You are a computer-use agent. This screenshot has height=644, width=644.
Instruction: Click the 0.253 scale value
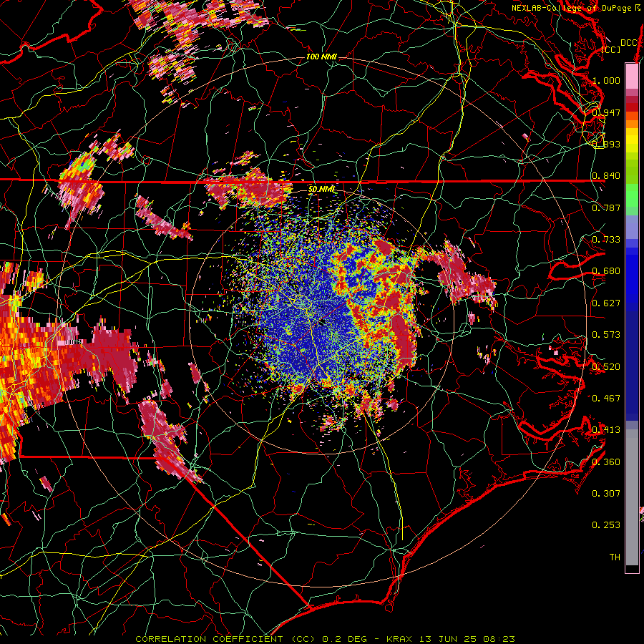[606, 525]
